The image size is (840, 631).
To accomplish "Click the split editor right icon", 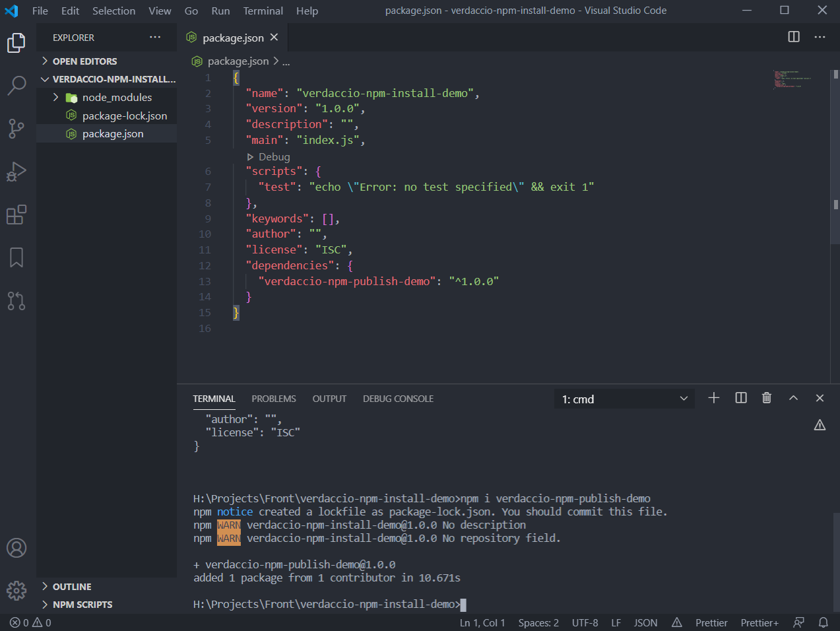I will pos(794,37).
